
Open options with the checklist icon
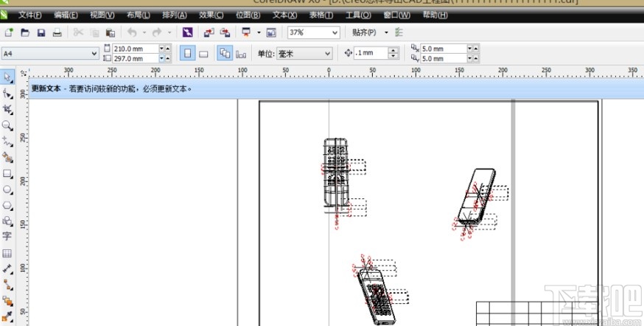click(399, 32)
